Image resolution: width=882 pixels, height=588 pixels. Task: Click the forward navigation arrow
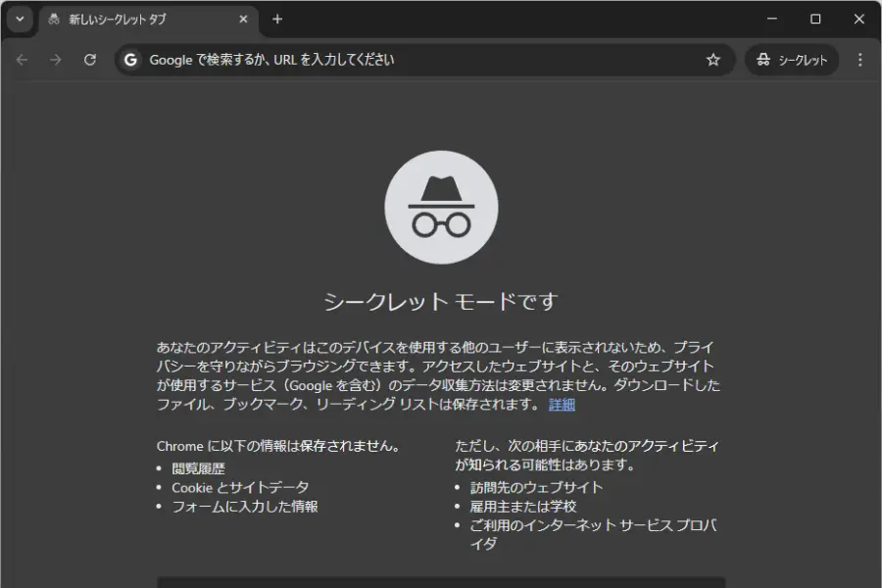tap(56, 60)
